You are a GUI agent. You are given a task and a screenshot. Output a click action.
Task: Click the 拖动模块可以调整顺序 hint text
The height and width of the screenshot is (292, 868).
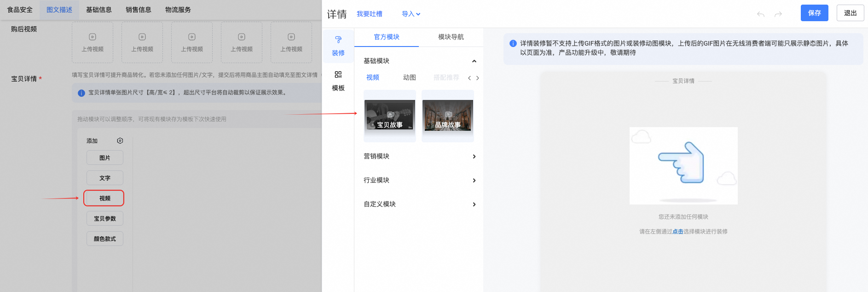tap(152, 119)
